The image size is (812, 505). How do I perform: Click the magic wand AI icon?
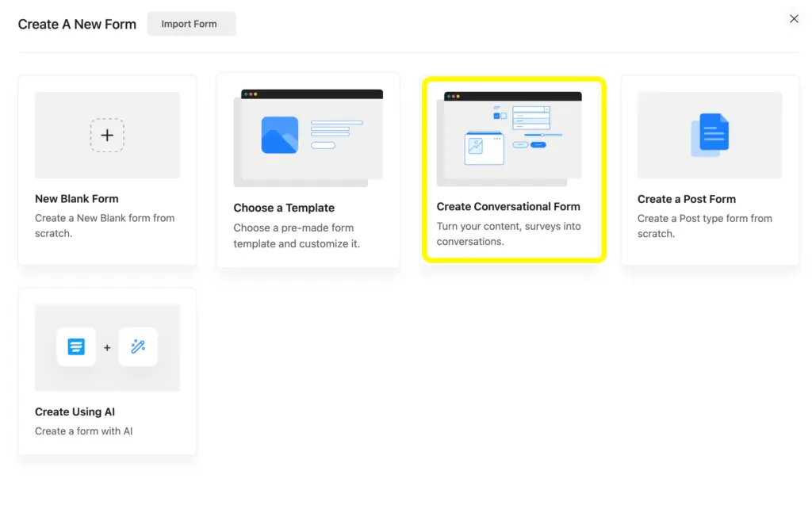point(138,346)
